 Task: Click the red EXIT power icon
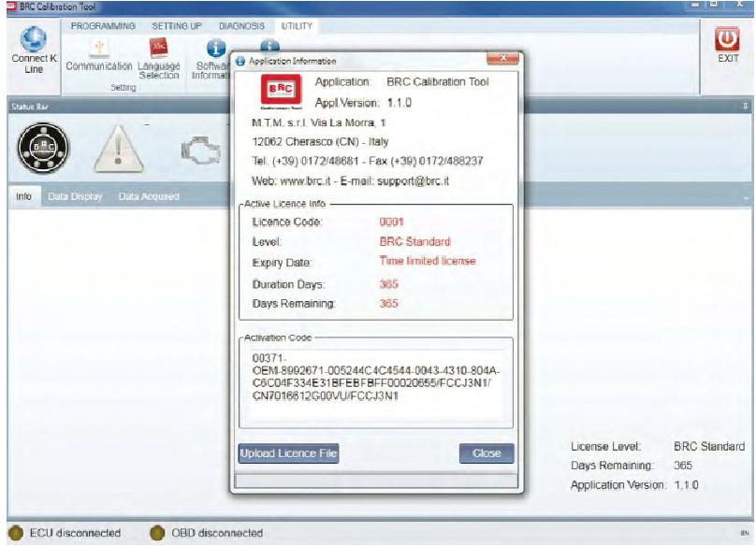[x=727, y=38]
